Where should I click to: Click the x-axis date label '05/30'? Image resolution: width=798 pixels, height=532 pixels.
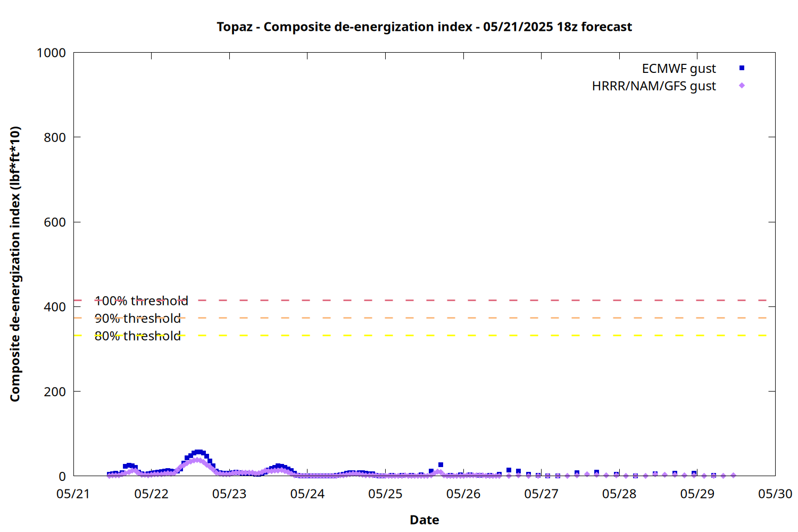tap(775, 494)
